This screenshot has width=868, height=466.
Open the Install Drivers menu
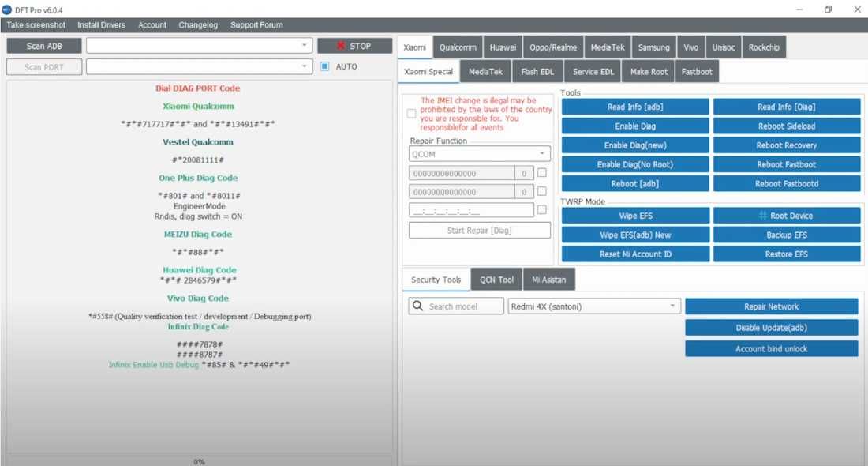tap(101, 25)
